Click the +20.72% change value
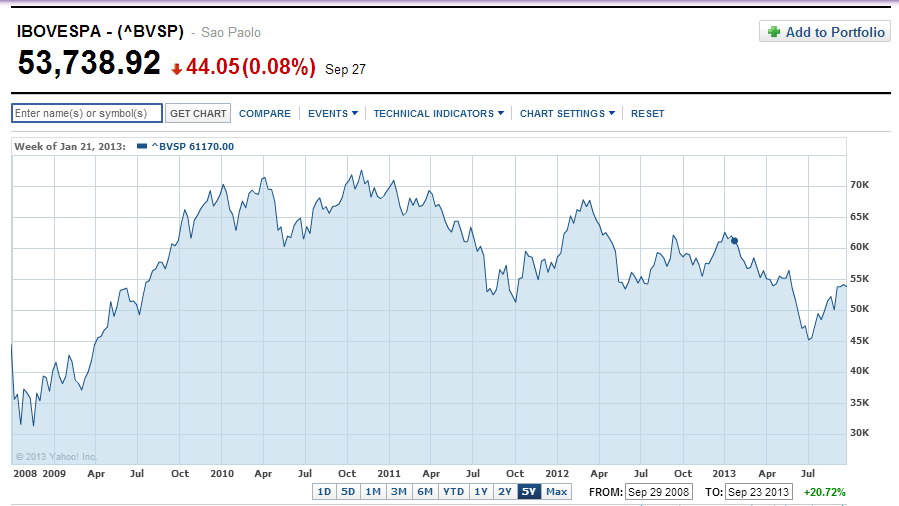 tap(824, 492)
